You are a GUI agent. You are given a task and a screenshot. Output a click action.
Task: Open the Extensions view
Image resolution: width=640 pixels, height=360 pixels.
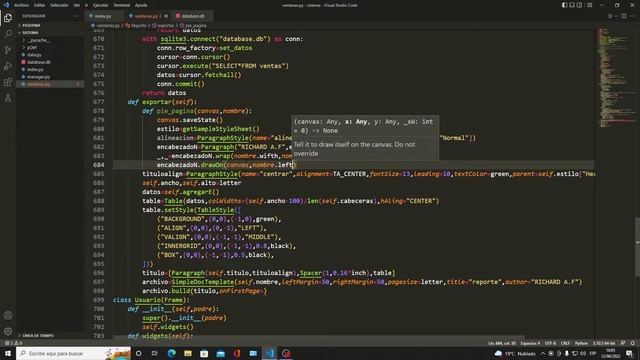pyautogui.click(x=8, y=82)
